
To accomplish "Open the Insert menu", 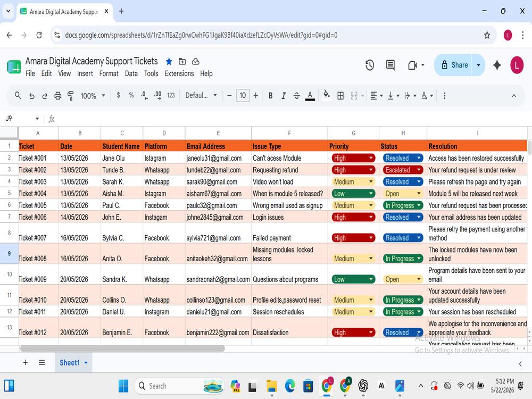I will pyautogui.click(x=85, y=73).
